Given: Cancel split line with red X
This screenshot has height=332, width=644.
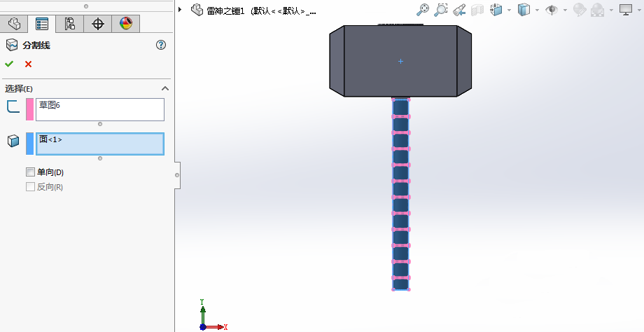Looking at the screenshot, I should [28, 64].
